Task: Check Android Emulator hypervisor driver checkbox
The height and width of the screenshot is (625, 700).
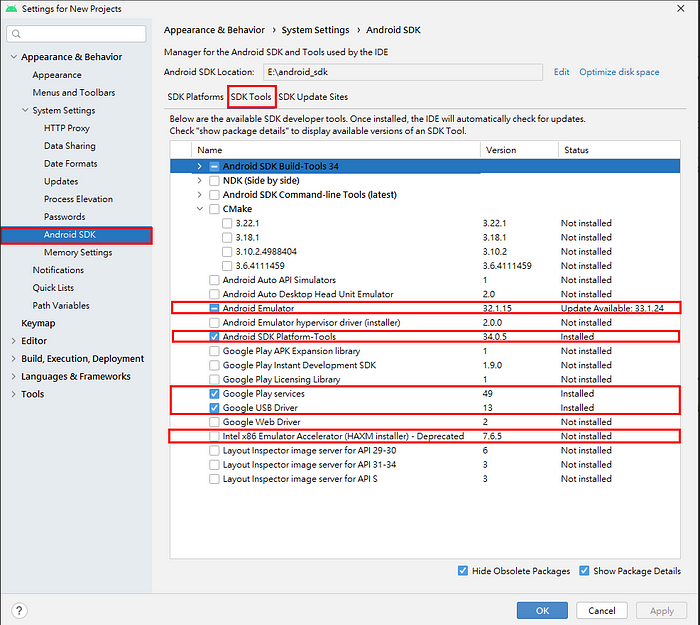Action: (214, 323)
